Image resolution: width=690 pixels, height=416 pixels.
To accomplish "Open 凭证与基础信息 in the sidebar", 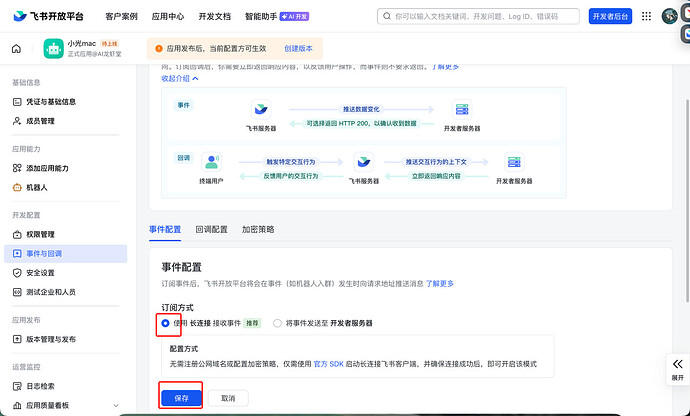I will coord(57,101).
